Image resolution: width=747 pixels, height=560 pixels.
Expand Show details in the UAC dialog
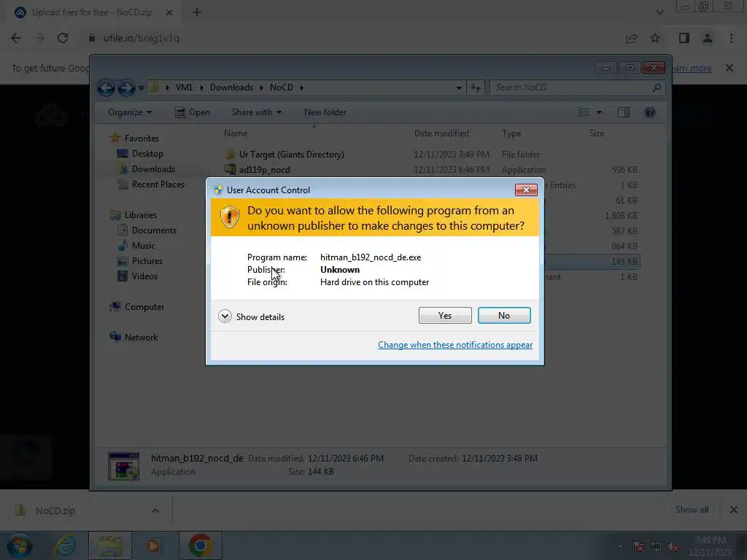coord(251,316)
